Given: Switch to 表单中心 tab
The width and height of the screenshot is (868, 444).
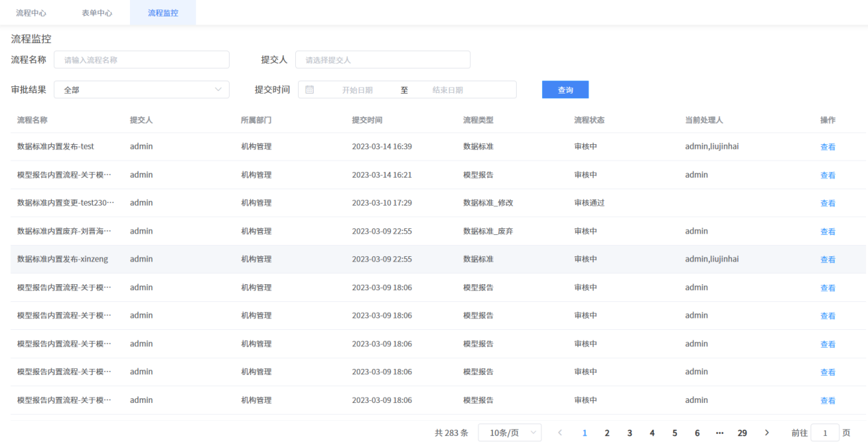Looking at the screenshot, I should click(96, 13).
